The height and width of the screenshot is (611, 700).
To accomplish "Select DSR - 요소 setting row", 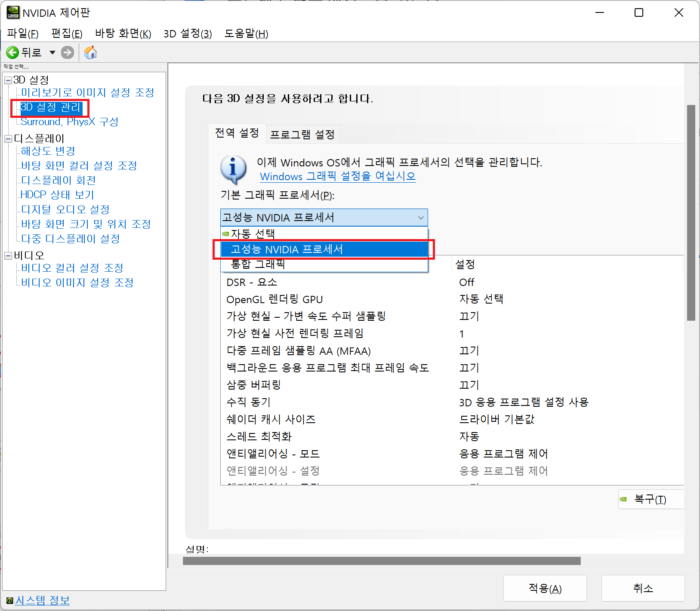I will click(x=452, y=282).
